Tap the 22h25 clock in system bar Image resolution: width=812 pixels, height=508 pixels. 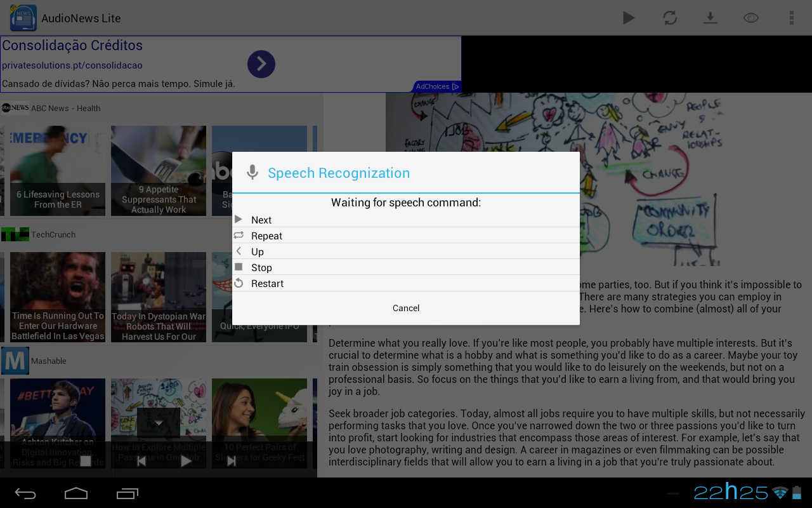coord(731,492)
